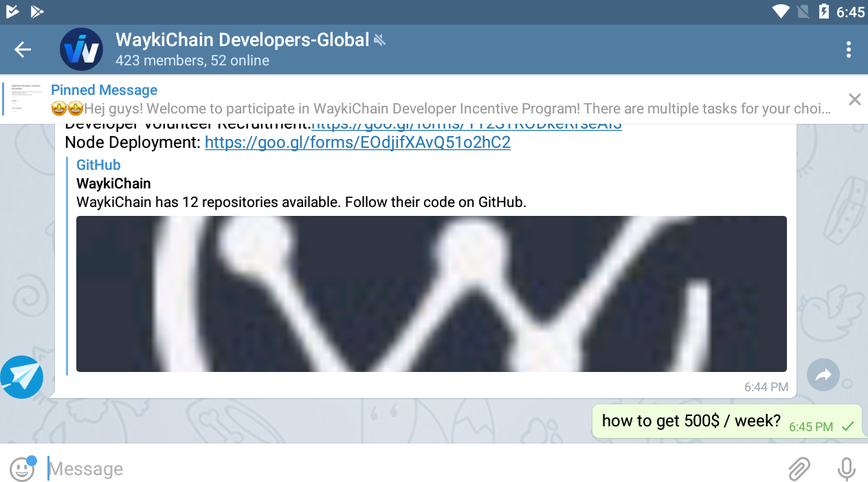The image size is (868, 482).
Task: Dismiss the pinned message banner
Action: (854, 100)
